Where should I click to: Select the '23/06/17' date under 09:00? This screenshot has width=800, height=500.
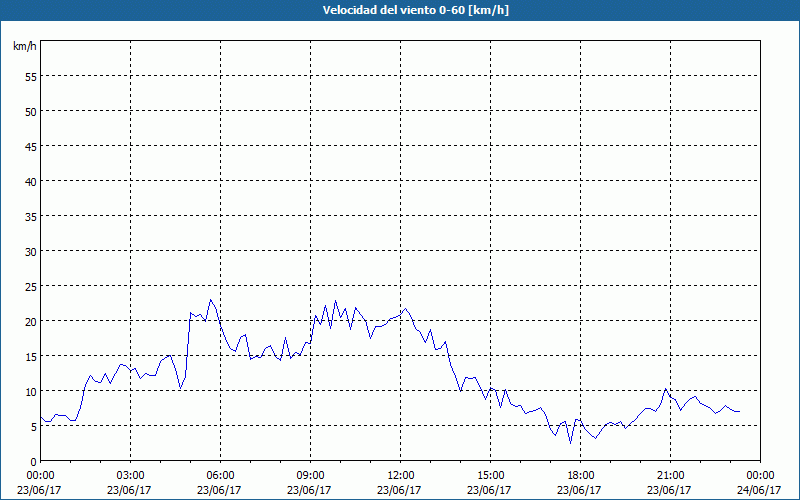(x=309, y=490)
